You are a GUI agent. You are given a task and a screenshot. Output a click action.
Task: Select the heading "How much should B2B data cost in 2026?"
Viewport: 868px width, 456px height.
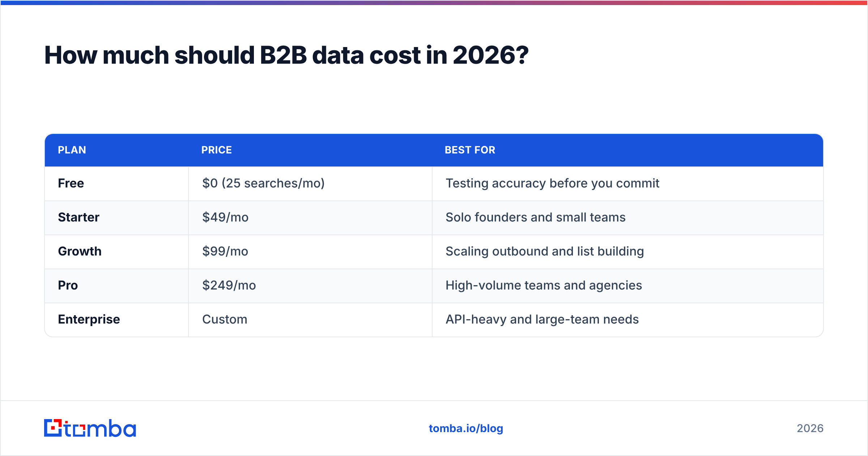coord(286,55)
